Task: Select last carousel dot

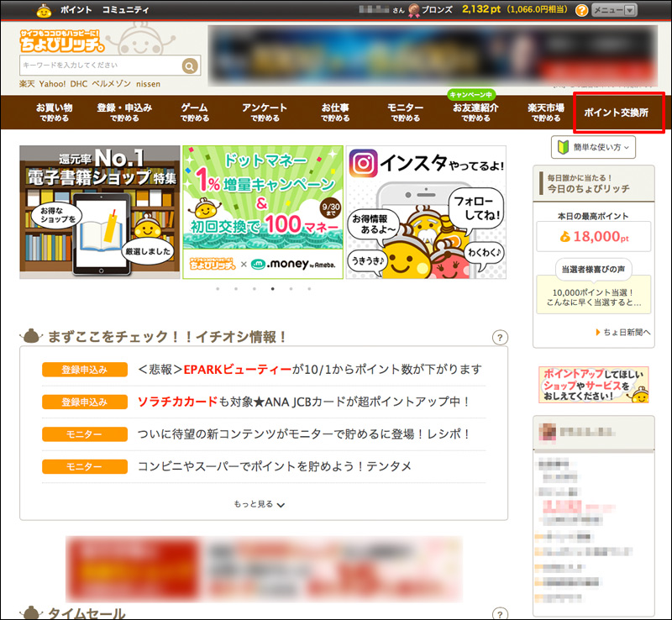Action: 309,289
